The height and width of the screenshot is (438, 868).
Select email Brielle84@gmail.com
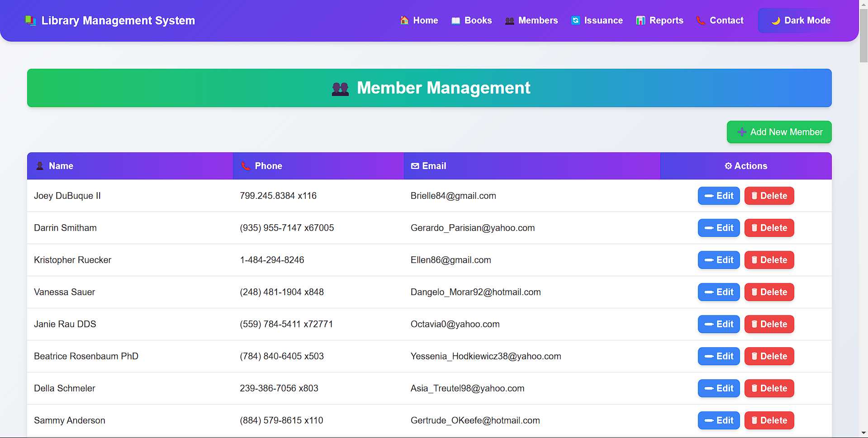[x=453, y=196]
